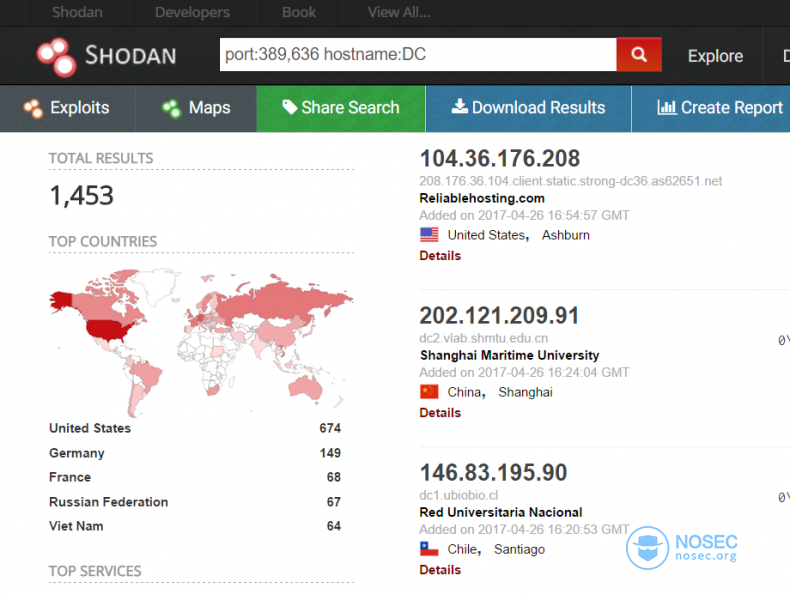This screenshot has height=594, width=790.
Task: Click Shanghai Maritime University organization name
Action: pyautogui.click(x=509, y=355)
